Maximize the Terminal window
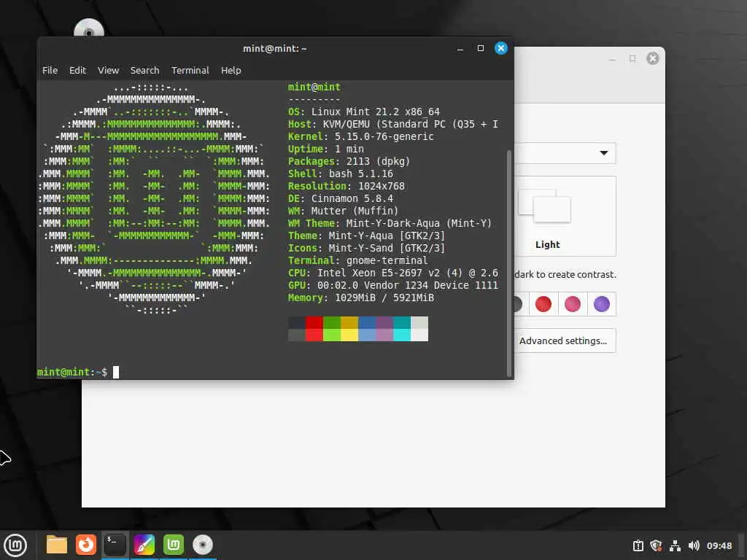 481,48
